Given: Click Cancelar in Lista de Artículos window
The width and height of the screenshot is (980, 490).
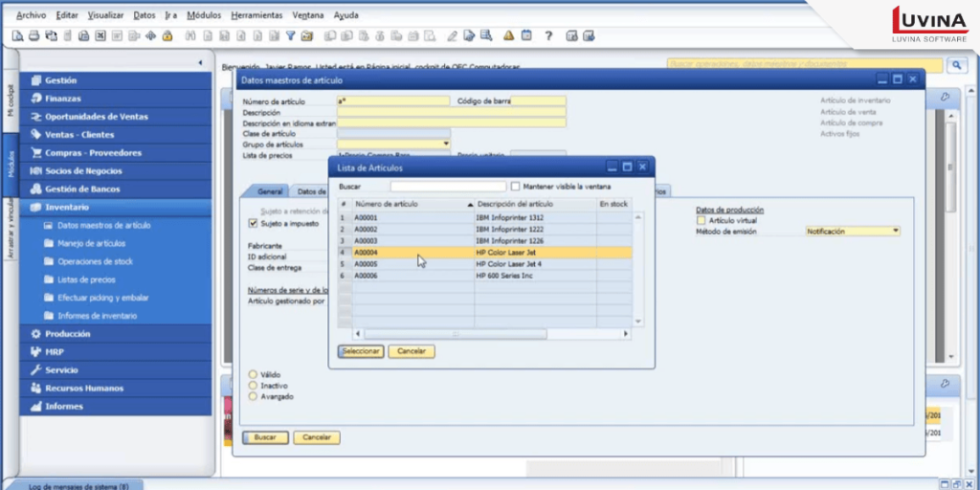Looking at the screenshot, I should pyautogui.click(x=412, y=351).
